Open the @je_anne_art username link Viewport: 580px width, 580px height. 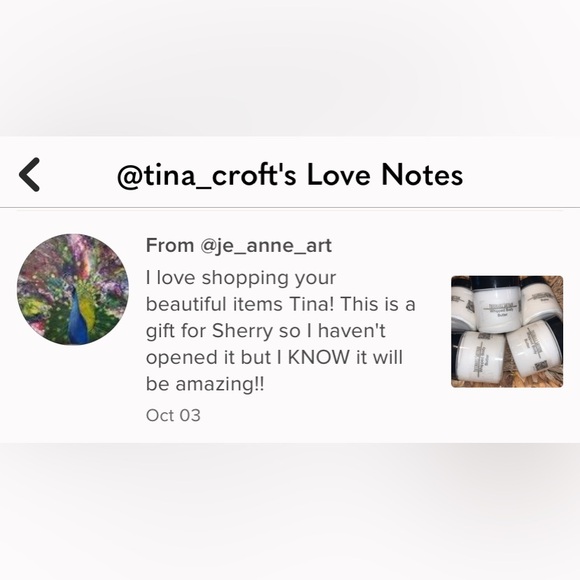(x=266, y=246)
